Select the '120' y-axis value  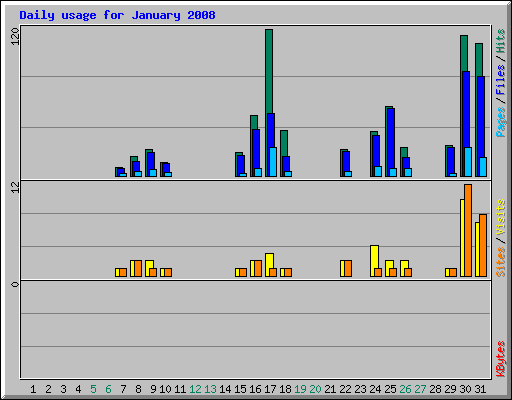point(15,36)
